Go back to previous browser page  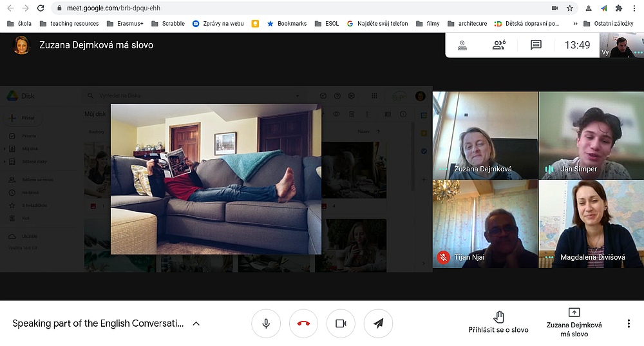[11, 8]
